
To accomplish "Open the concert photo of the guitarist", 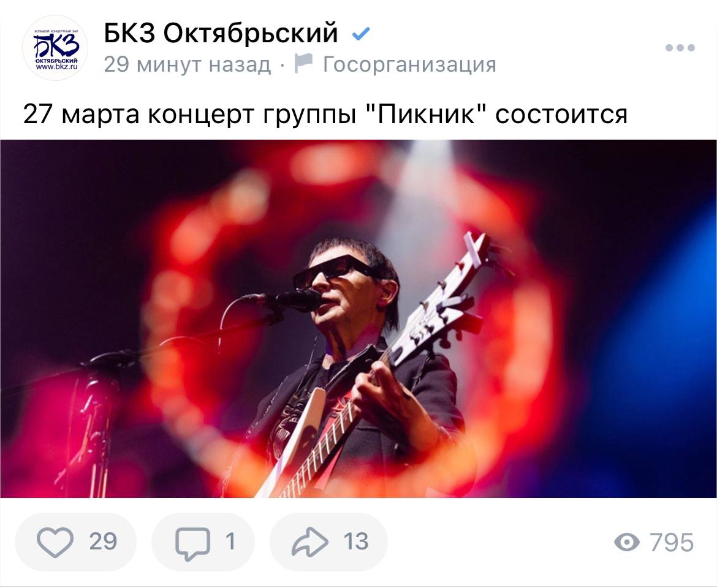I will (x=358, y=318).
